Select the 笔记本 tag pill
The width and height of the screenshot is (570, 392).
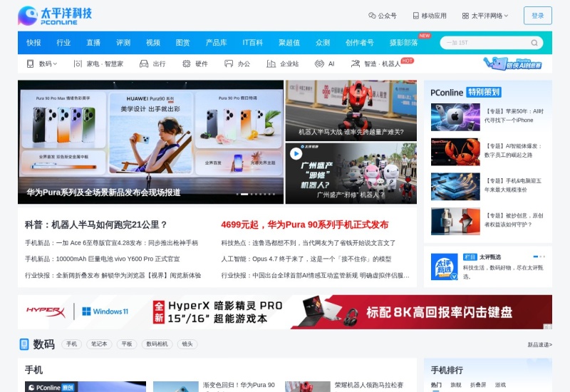pyautogui.click(x=99, y=344)
